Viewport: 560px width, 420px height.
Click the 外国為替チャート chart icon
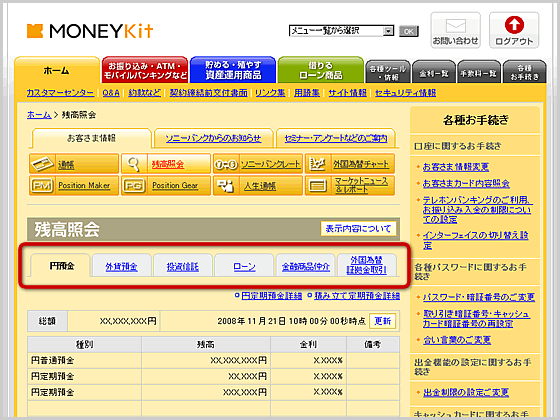[x=318, y=164]
